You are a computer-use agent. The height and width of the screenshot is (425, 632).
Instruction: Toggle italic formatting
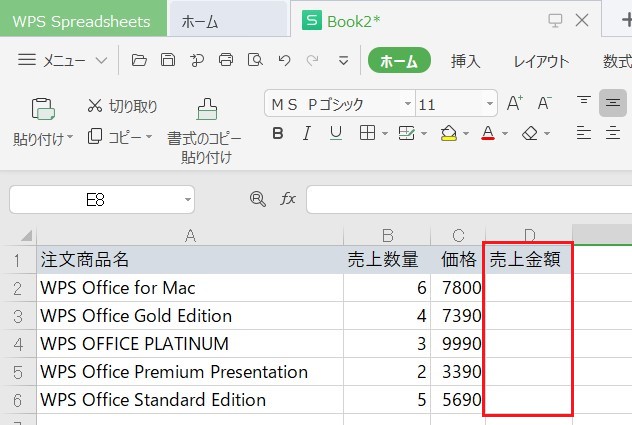pos(307,133)
